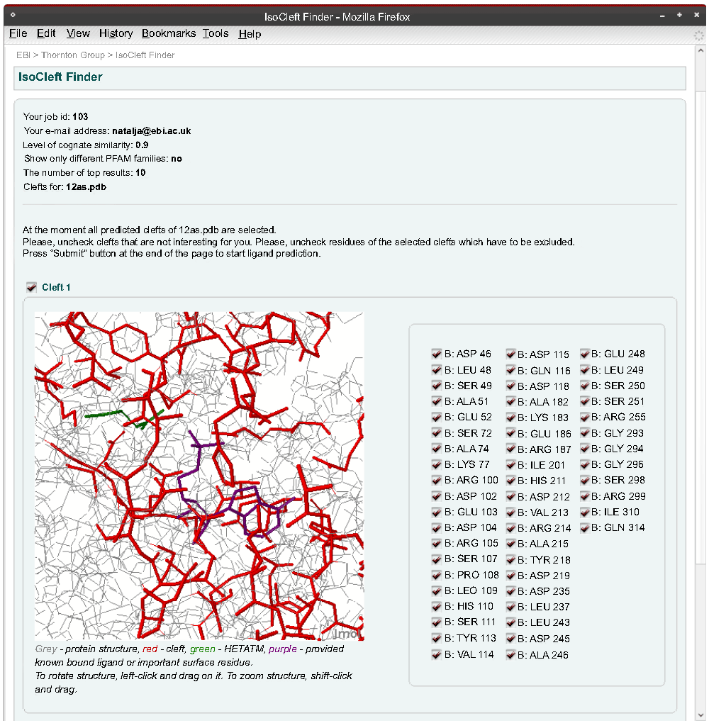Open the Tools menu
This screenshot has width=709, height=728.
(x=216, y=33)
